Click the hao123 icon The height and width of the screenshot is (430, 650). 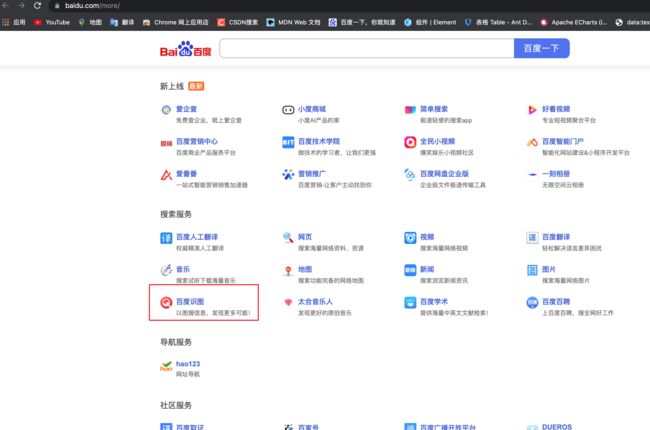point(166,366)
